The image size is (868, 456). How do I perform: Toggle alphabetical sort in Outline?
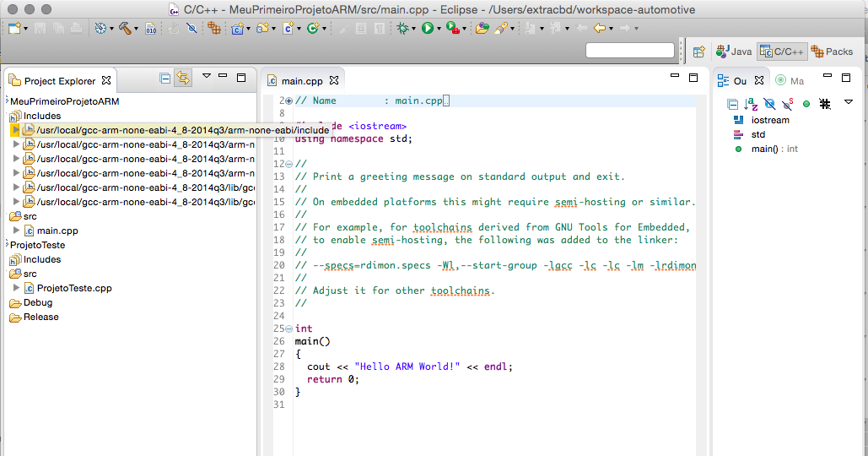tap(751, 104)
